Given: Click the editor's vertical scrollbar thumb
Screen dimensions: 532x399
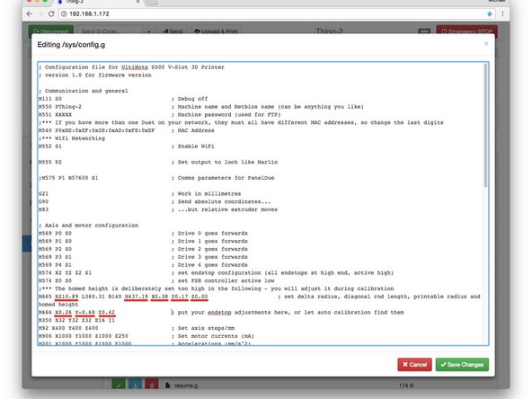Looking at the screenshot, I should click(485, 125).
